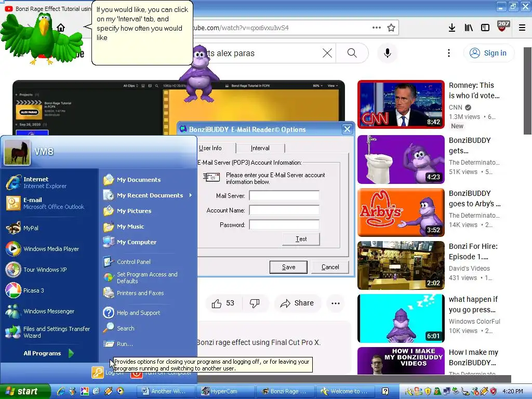Viewport: 532px width, 399px height.
Task: Start Tour Windows XP
Action: (36, 270)
